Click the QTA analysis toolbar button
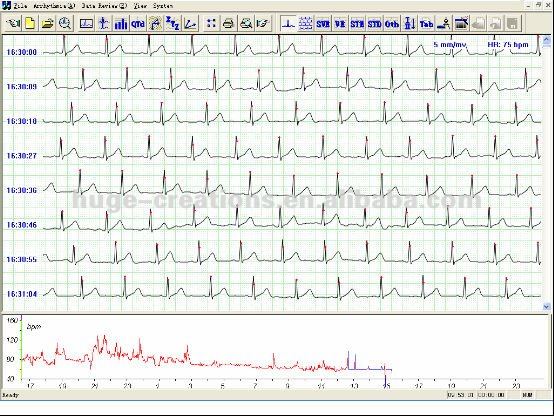The height and width of the screenshot is (416, 554). tap(138, 23)
